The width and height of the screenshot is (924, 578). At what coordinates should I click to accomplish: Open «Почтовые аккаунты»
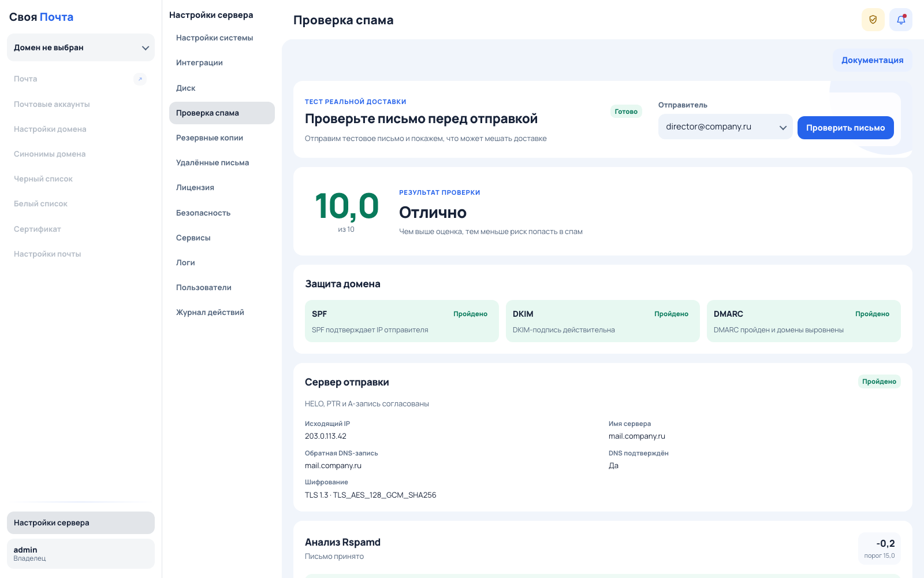(x=81, y=104)
